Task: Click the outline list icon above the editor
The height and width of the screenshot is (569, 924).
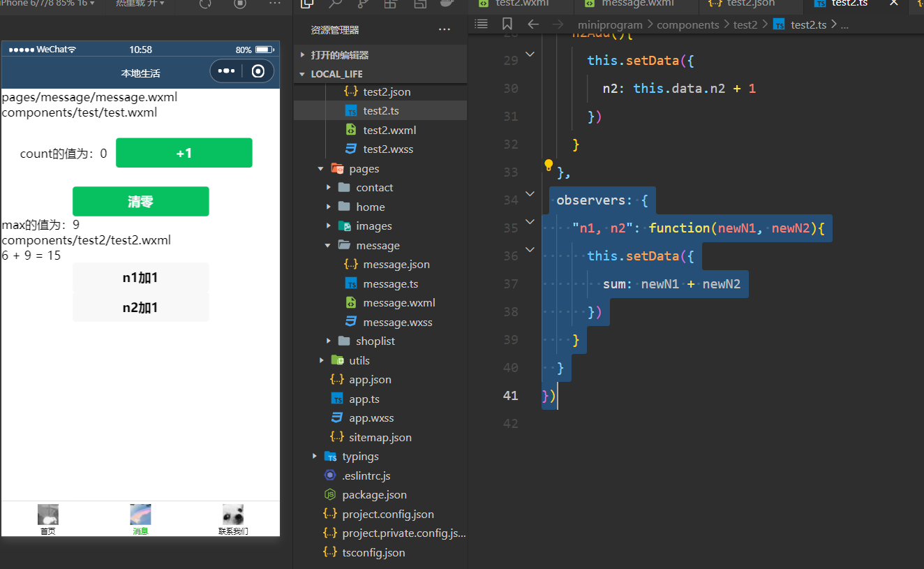Action: pyautogui.click(x=481, y=24)
